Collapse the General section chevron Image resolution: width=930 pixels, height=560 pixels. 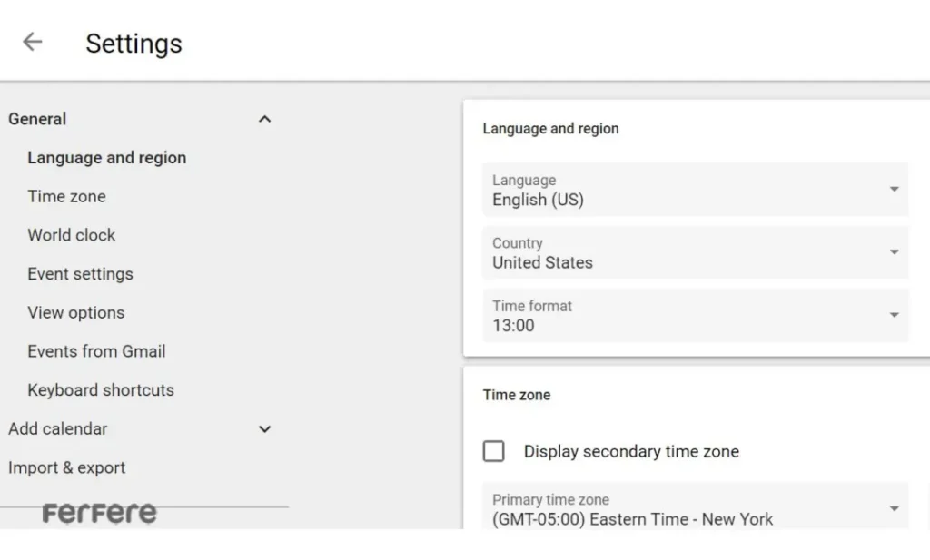point(264,119)
